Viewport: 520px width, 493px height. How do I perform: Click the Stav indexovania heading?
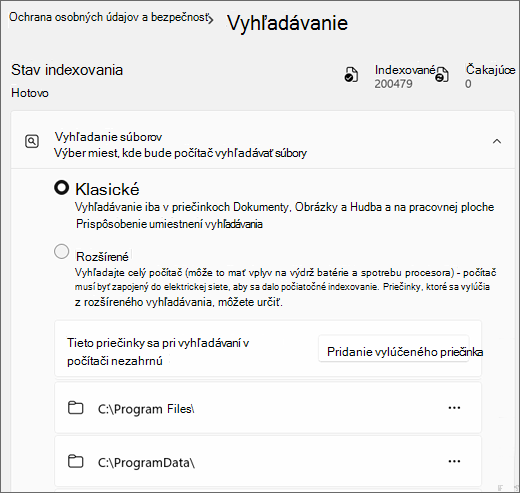[x=67, y=70]
